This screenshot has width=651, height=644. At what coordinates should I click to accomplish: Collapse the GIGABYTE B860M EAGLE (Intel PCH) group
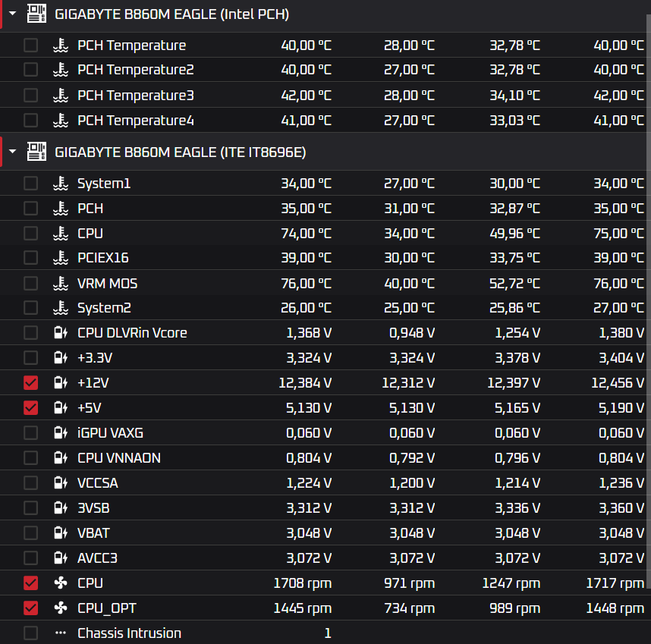[x=13, y=14]
